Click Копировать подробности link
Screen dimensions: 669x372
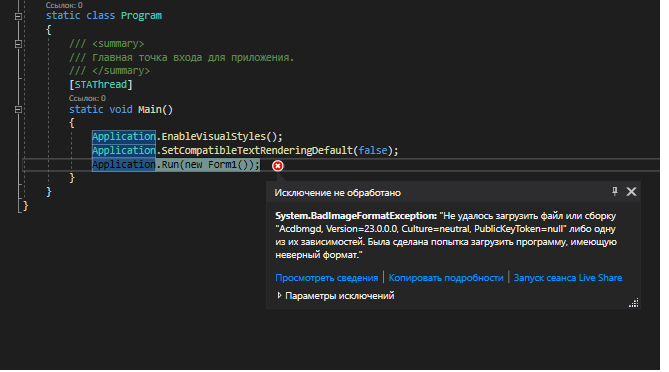click(446, 278)
